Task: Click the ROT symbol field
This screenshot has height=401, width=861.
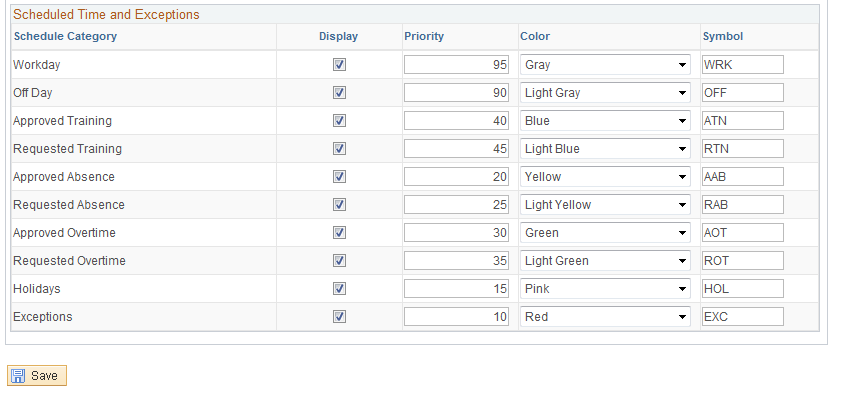Action: 742,261
